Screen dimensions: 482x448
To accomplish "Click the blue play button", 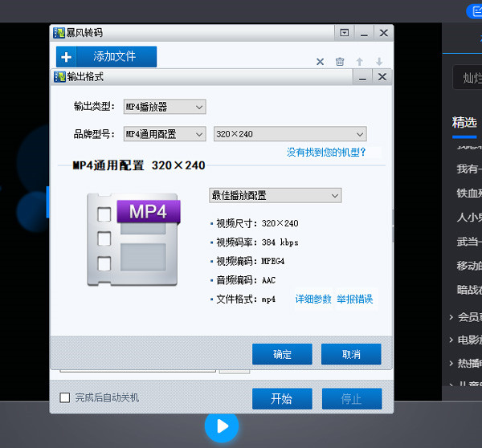I will pyautogui.click(x=222, y=426).
